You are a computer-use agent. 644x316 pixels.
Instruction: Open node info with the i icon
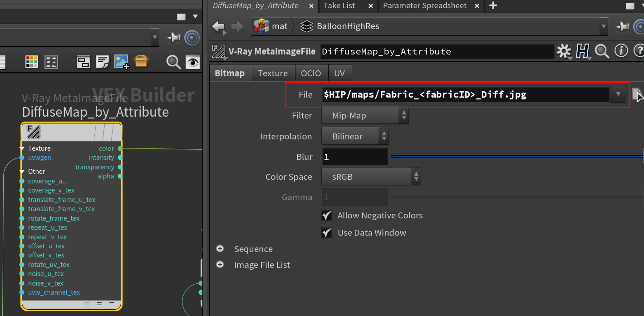tap(621, 51)
